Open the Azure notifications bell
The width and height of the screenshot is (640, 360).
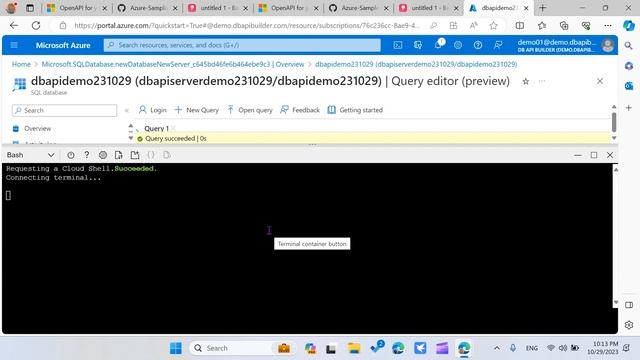click(x=438, y=44)
